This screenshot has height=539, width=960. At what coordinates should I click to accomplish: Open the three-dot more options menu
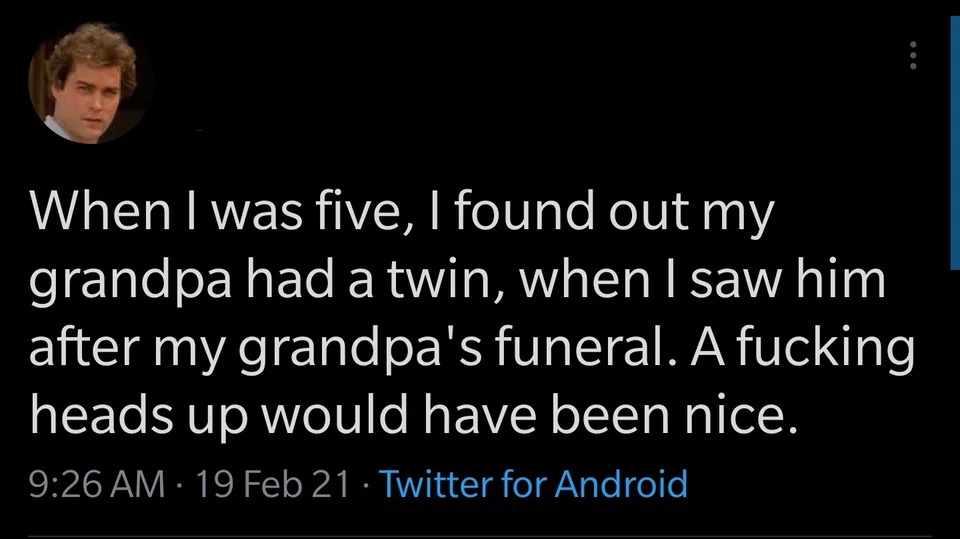[x=913, y=55]
